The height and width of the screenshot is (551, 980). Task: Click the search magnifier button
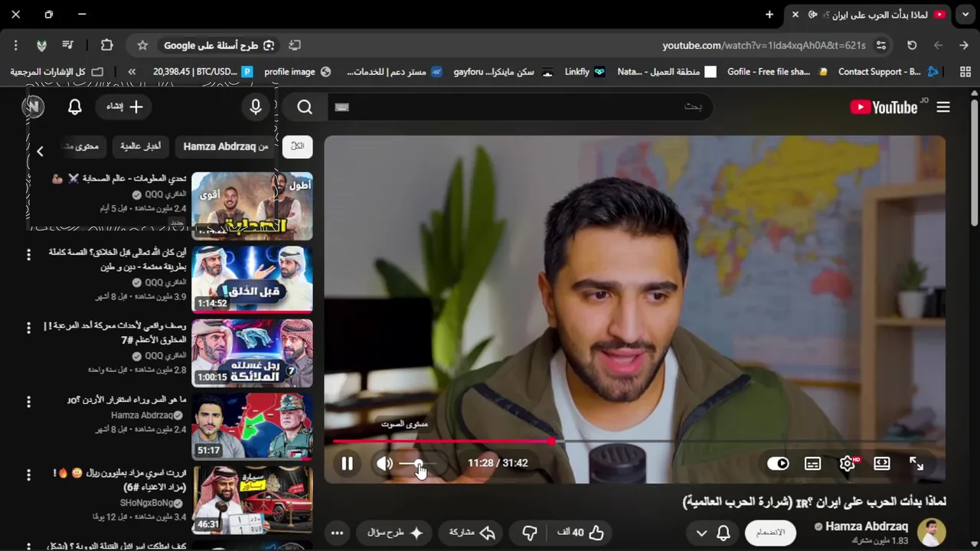point(305,107)
